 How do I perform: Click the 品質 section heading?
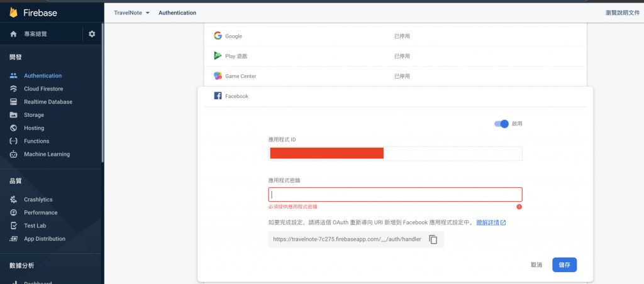coord(16,181)
